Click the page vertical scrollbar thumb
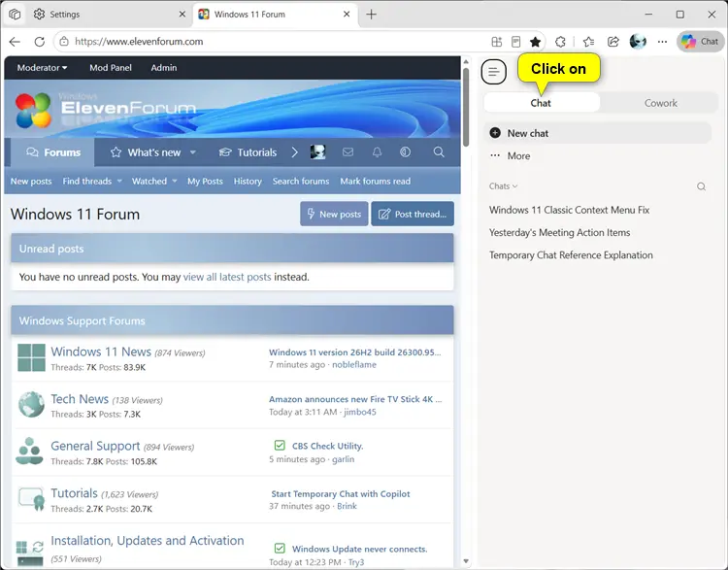This screenshot has height=570, width=728. (x=466, y=107)
